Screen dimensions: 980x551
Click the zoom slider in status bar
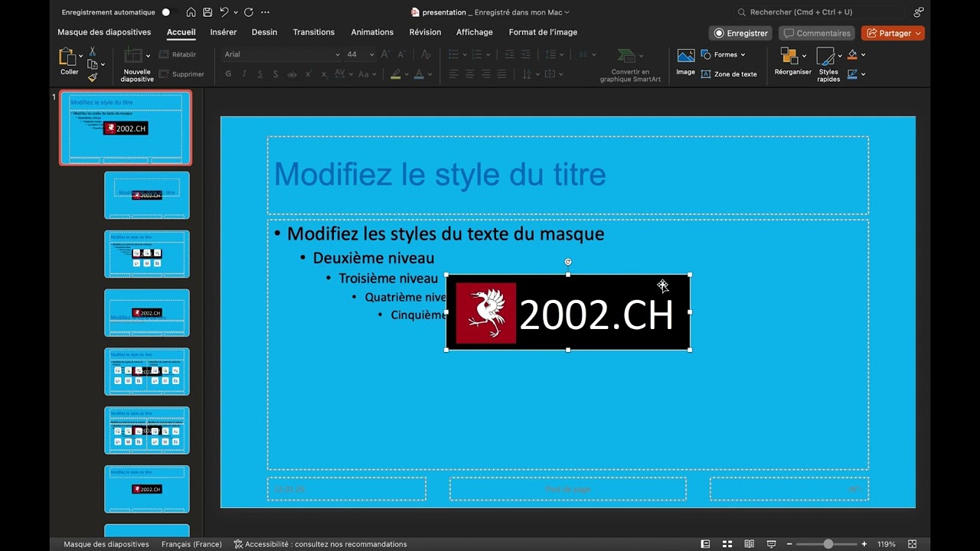828,544
